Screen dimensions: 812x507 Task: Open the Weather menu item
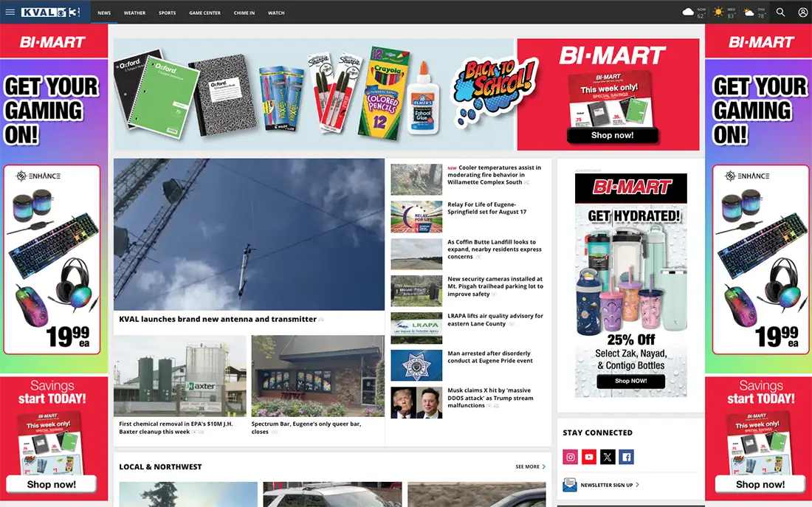(x=134, y=13)
